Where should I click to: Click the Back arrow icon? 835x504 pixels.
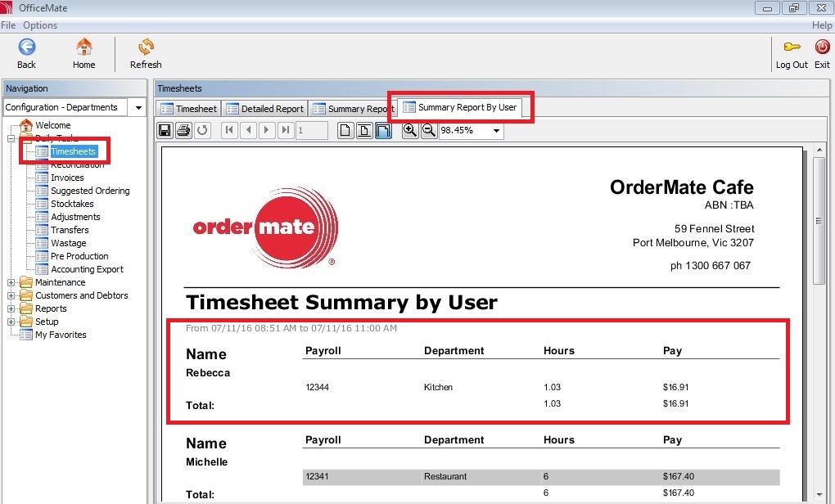pos(27,47)
